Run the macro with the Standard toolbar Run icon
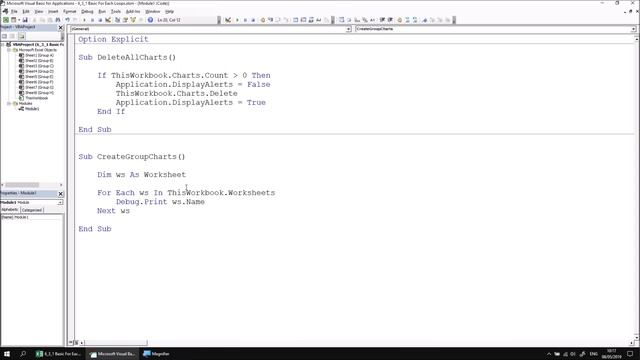The width and height of the screenshot is (640, 360). tap(84, 20)
